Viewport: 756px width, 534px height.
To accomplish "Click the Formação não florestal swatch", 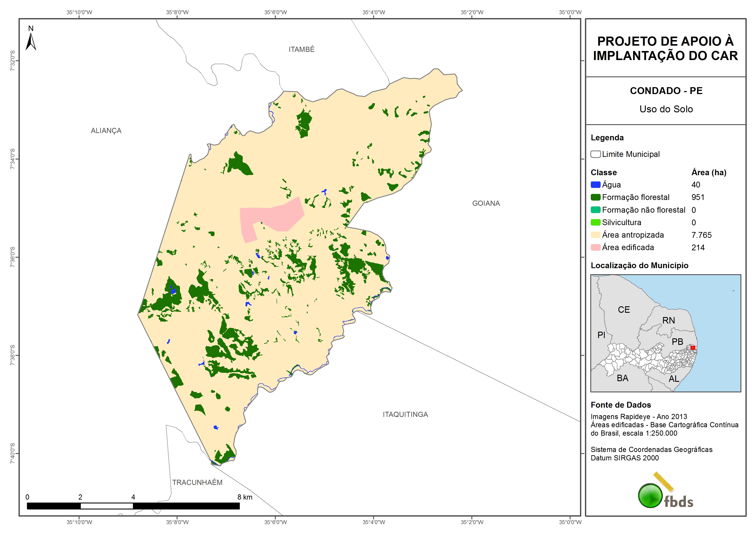I will tap(595, 210).
